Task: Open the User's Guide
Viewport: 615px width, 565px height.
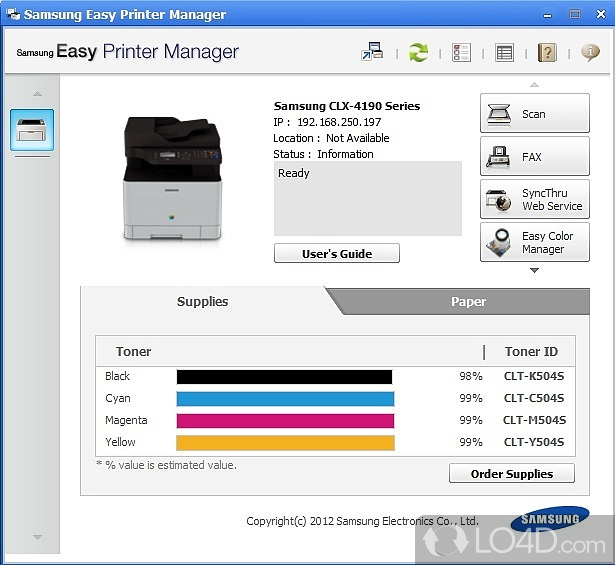Action: point(337,254)
